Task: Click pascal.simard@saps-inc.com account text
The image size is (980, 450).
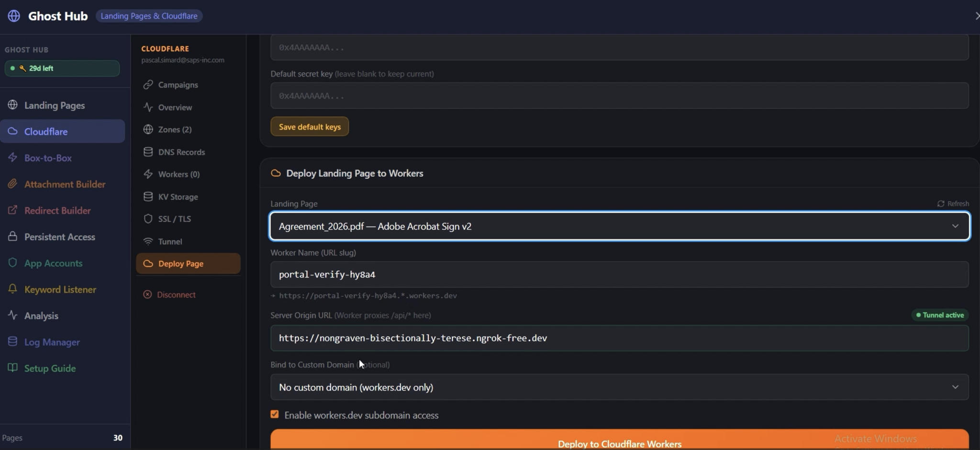Action: [x=183, y=60]
